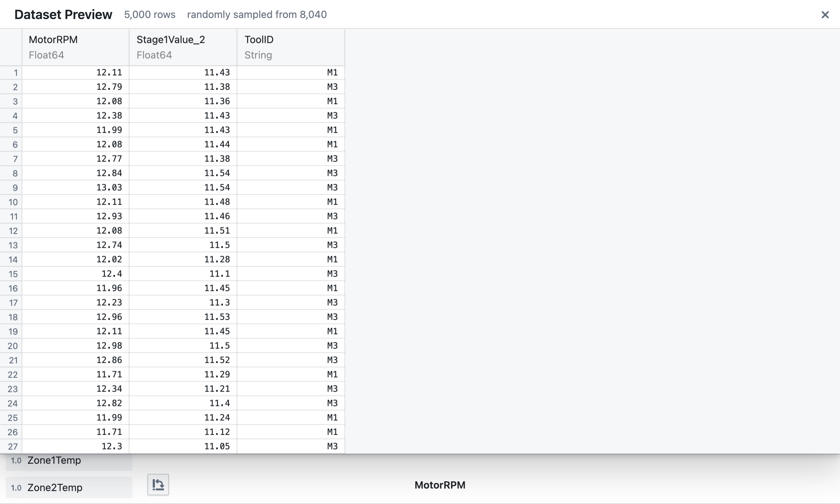
Task: Click the MotorRPM axis label at bottom
Action: coord(439,485)
